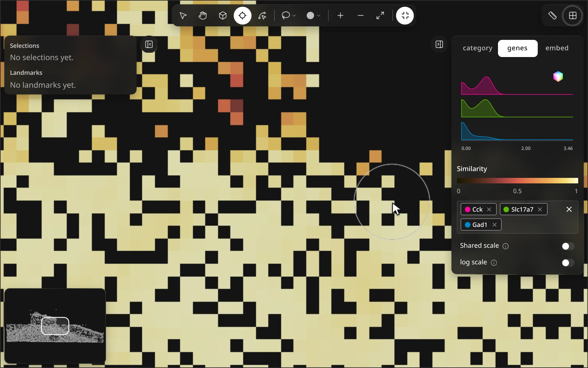The width and height of the screenshot is (588, 368).
Task: Show info for log scale
Action: 494,263
